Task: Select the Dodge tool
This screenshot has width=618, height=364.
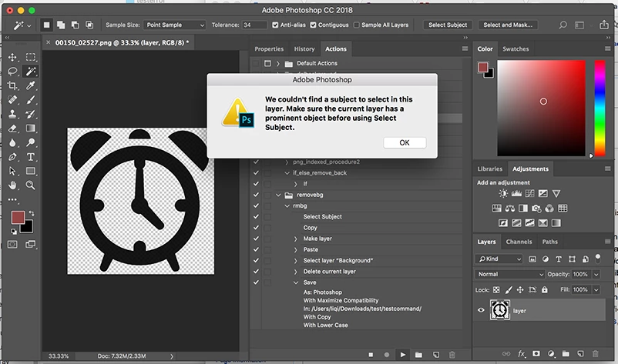Action: 30,142
